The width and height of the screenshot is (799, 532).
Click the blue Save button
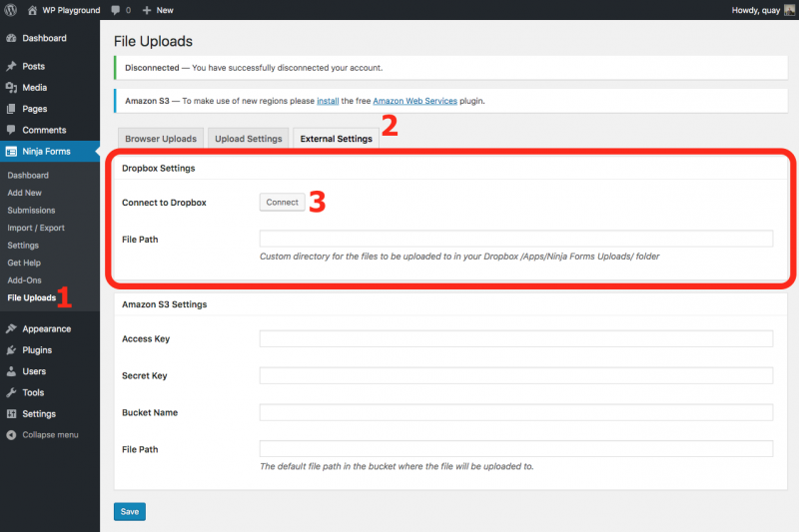pyautogui.click(x=130, y=512)
